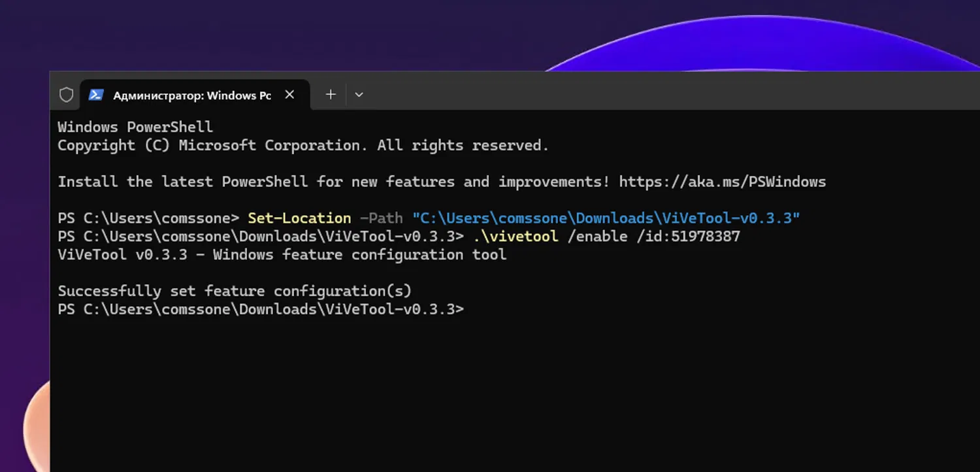
Task: Click the "PS C:\Users\comssone>" prompt
Action: 148,218
